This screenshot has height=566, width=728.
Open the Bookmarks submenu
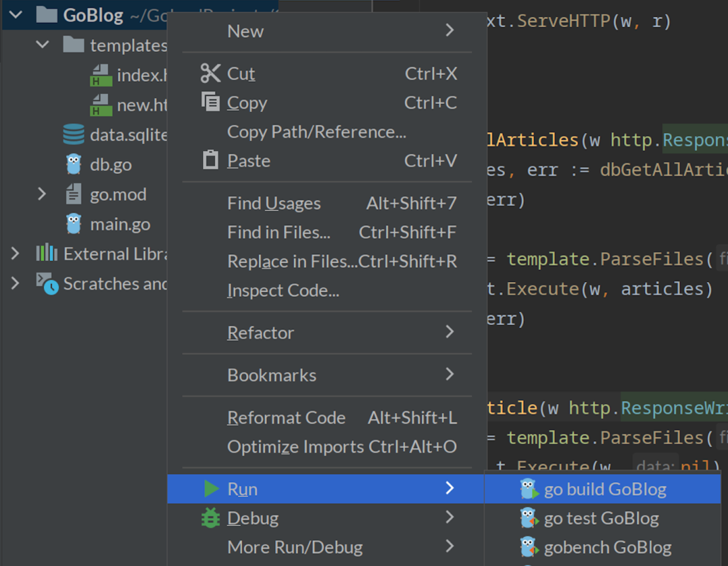[x=327, y=374]
